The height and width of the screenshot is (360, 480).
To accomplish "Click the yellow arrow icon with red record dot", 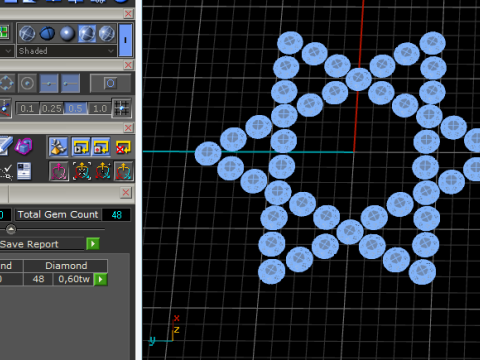I will point(101,147).
